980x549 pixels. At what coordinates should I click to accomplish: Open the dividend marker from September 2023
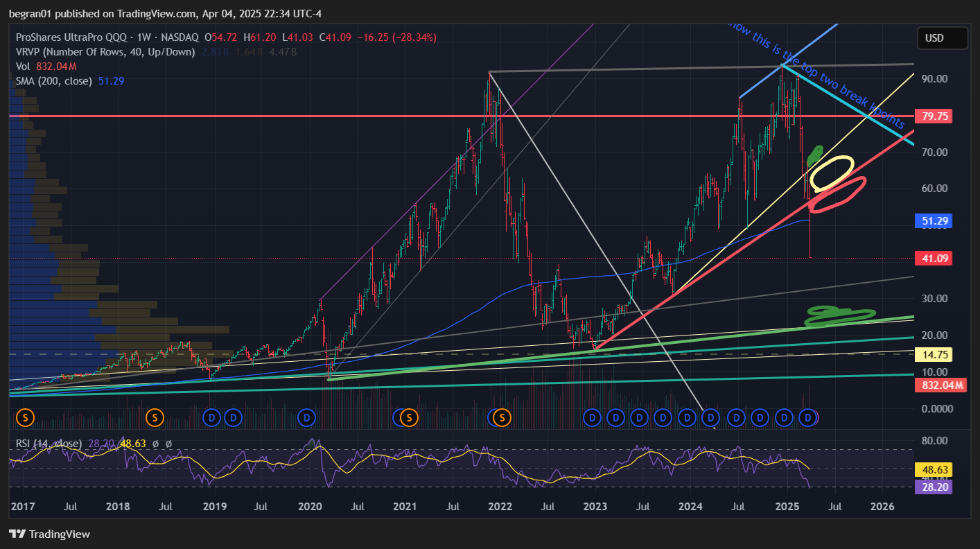click(663, 417)
